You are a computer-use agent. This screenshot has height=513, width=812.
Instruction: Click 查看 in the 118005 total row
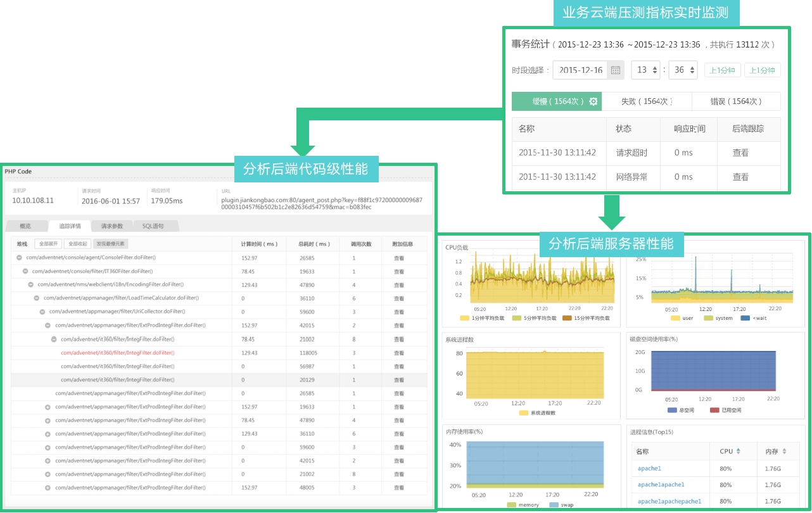pyautogui.click(x=398, y=353)
